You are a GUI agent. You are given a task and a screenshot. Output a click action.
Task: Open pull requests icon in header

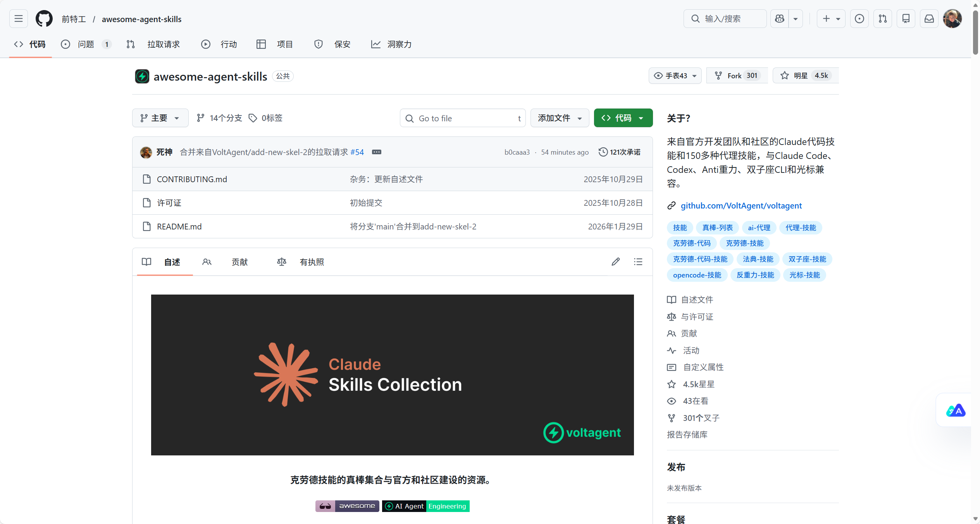pyautogui.click(x=882, y=19)
